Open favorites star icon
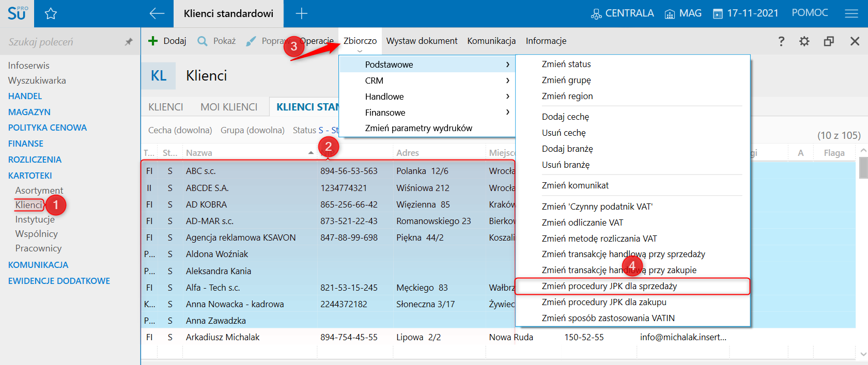The image size is (868, 365). 51,14
